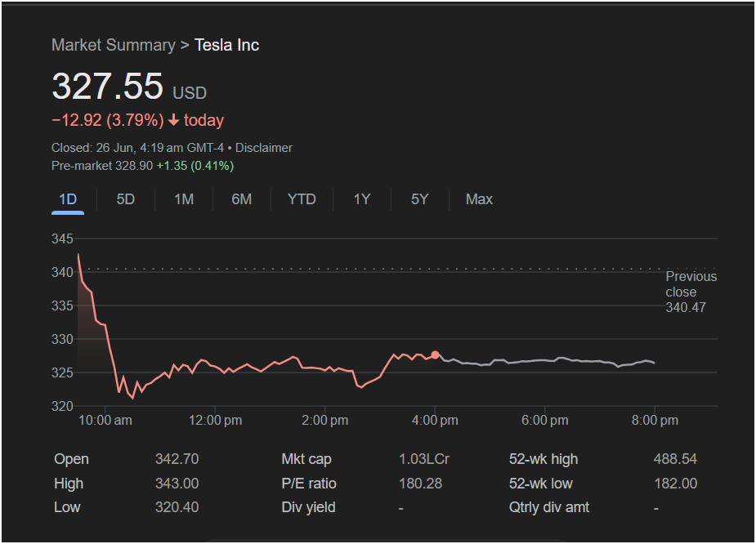This screenshot has width=756, height=544.
Task: Open the Disclaimer link
Action: 263,148
